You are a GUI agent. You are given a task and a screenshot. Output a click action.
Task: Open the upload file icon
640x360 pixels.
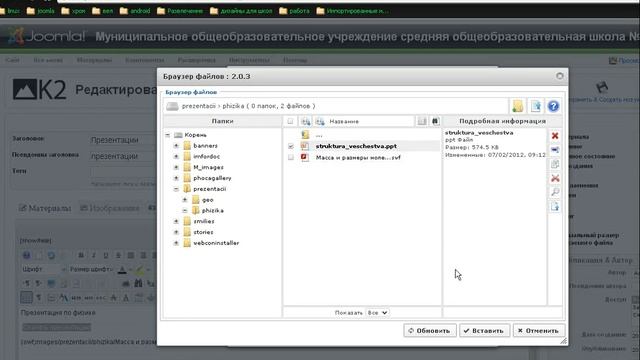[536, 106]
